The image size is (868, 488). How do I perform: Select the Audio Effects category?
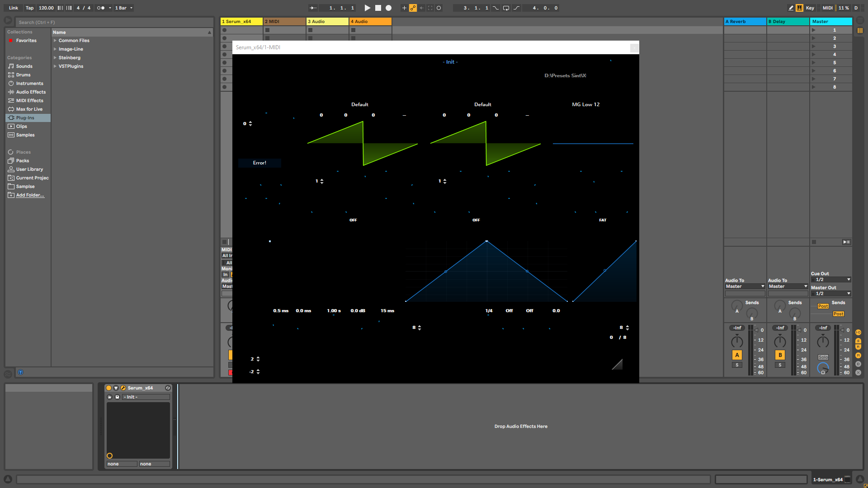[x=31, y=92]
